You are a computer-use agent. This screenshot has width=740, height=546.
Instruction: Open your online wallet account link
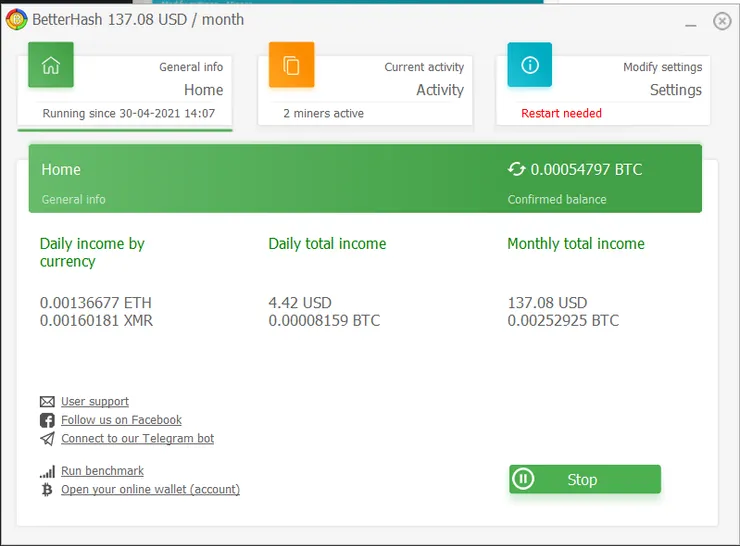151,489
